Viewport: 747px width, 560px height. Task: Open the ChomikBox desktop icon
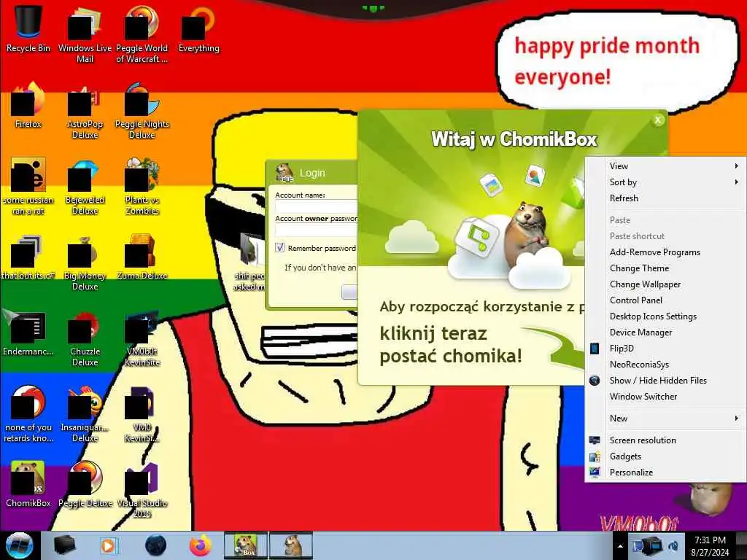tap(28, 484)
